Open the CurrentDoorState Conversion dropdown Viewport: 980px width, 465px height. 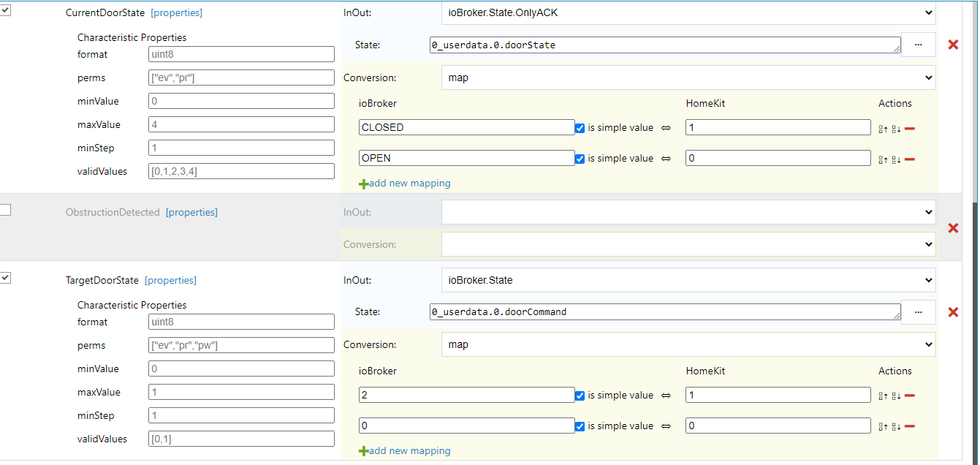(688, 77)
